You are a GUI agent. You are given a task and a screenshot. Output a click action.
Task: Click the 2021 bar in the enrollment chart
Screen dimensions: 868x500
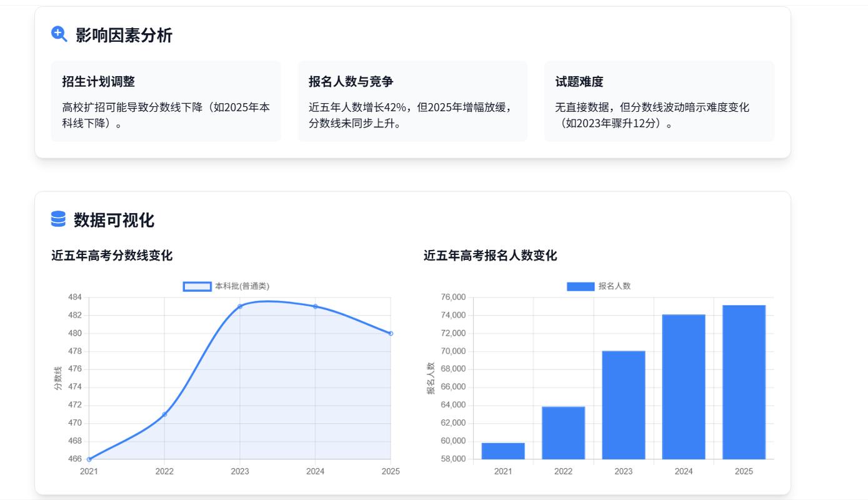503,450
